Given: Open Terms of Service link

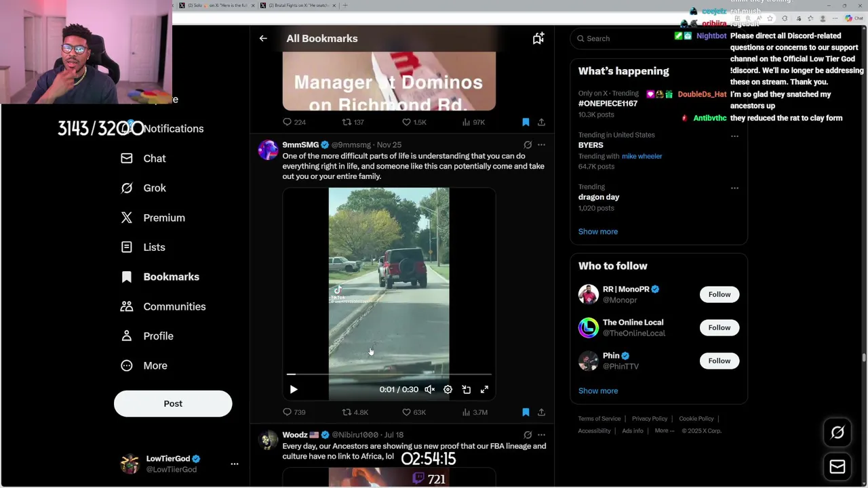Looking at the screenshot, I should [x=599, y=419].
